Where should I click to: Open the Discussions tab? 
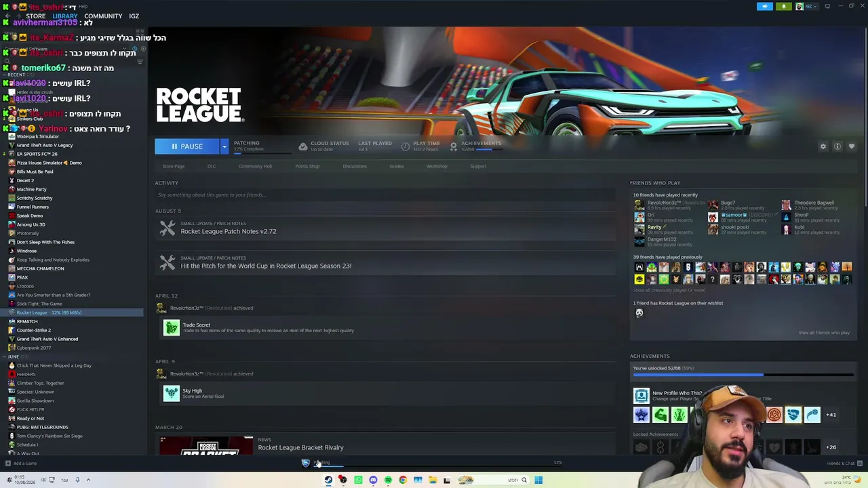[355, 166]
